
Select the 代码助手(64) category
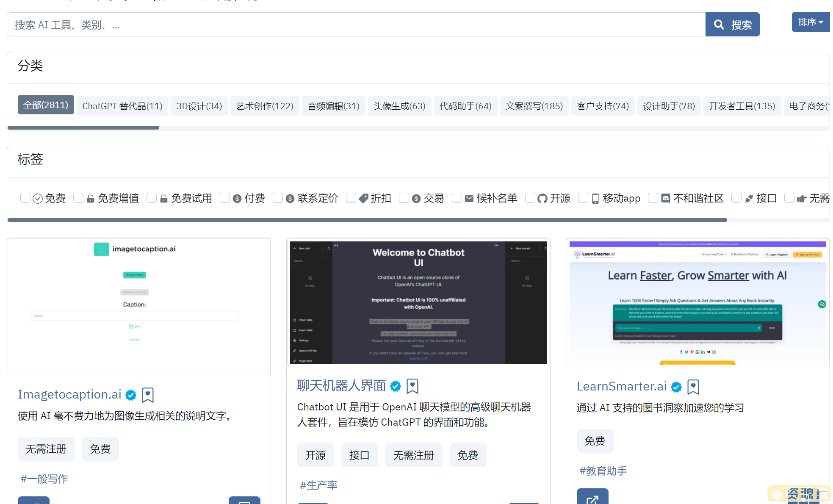pos(465,106)
